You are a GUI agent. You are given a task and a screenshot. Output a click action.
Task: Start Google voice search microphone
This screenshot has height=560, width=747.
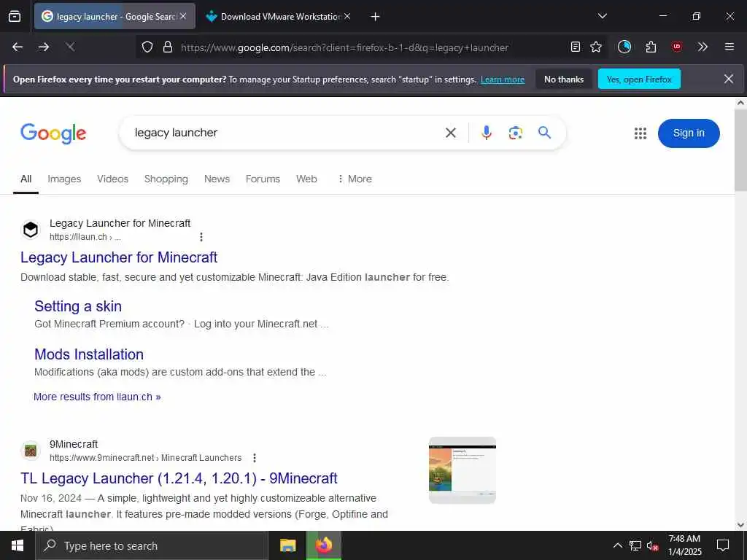487,133
